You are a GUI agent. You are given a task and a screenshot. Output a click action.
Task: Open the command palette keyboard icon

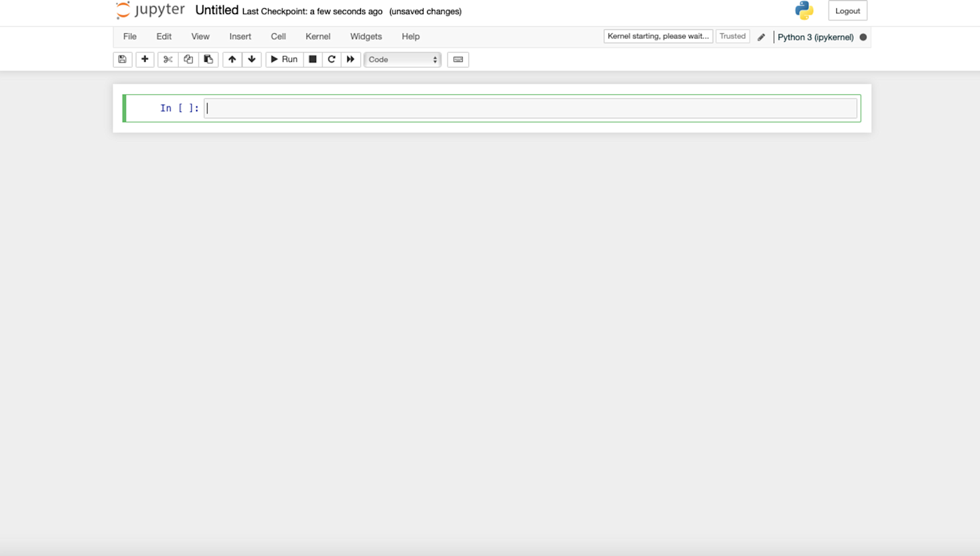click(x=458, y=60)
